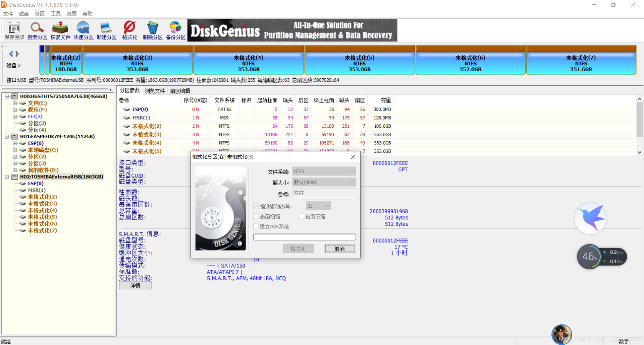Open the 查看 menu
Image resolution: width=644 pixels, height=345 pixels.
click(x=71, y=14)
